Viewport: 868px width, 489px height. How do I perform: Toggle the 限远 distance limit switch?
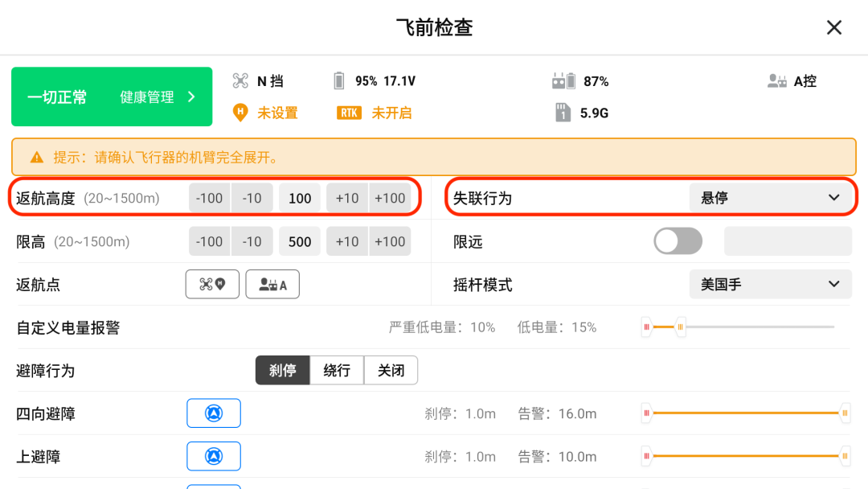click(x=678, y=241)
